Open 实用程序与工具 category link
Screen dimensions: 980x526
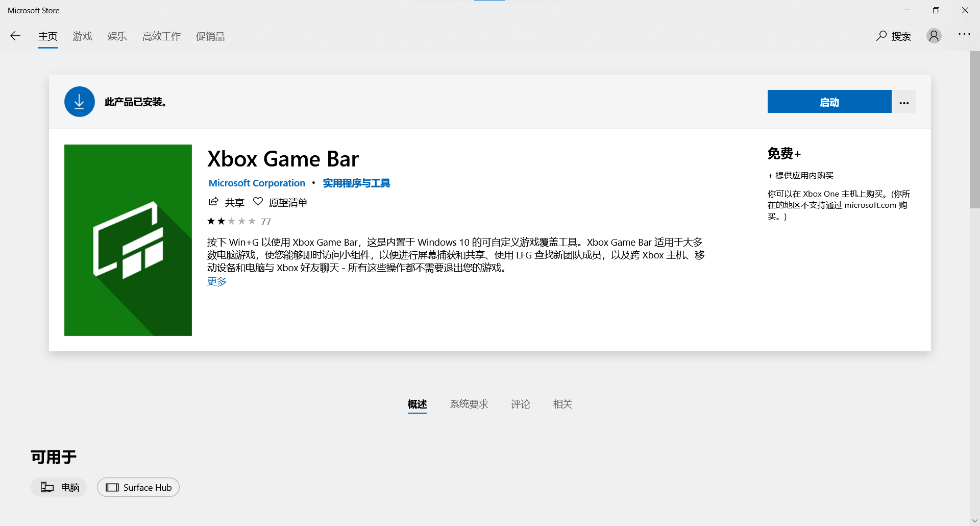[356, 183]
